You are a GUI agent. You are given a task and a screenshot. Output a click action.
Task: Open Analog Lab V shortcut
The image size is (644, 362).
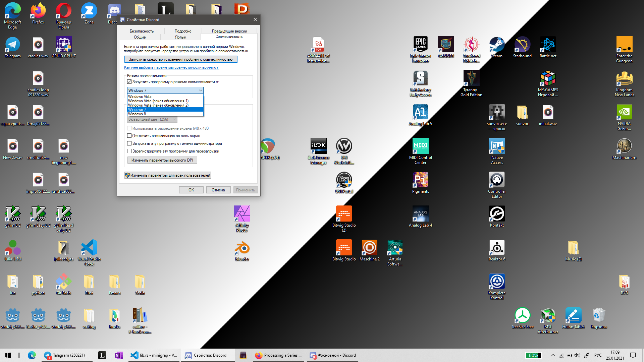click(420, 115)
